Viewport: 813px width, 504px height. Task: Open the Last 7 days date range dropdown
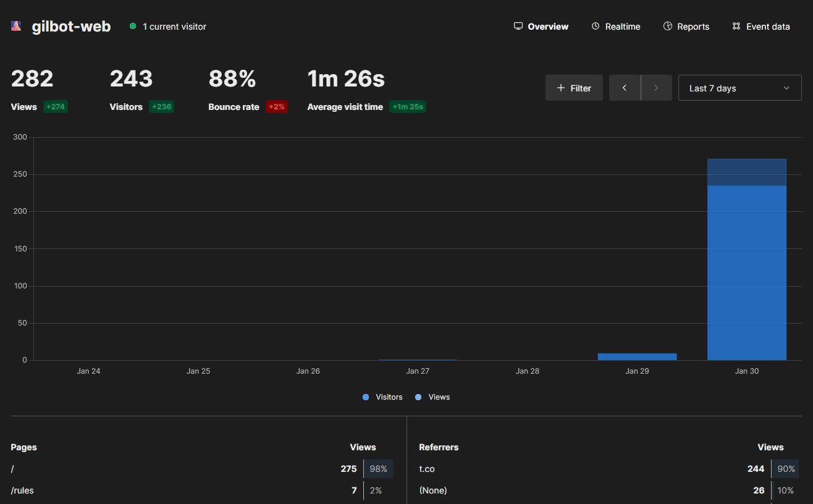(739, 87)
